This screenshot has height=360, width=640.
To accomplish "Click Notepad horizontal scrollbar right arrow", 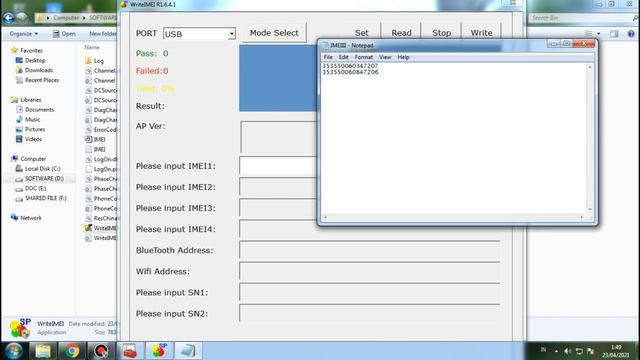I will coord(582,217).
